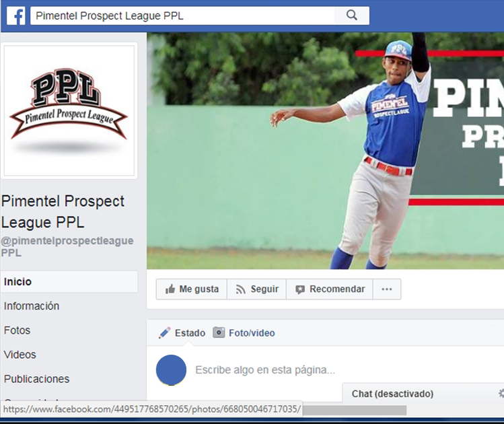Click the Escribe algo en esta página field
Image resolution: width=504 pixels, height=424 pixels.
pos(265,369)
